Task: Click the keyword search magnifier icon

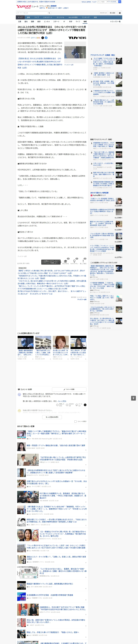Action: pyautogui.click(x=49, y=13)
